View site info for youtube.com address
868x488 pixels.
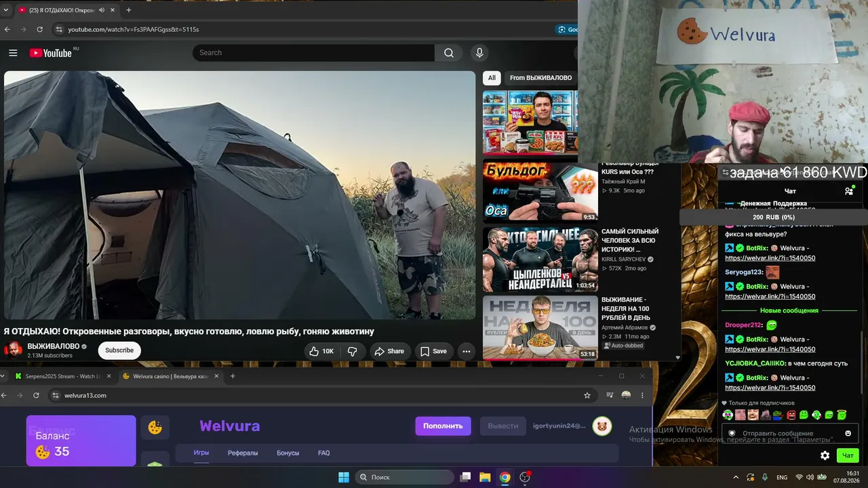click(59, 30)
